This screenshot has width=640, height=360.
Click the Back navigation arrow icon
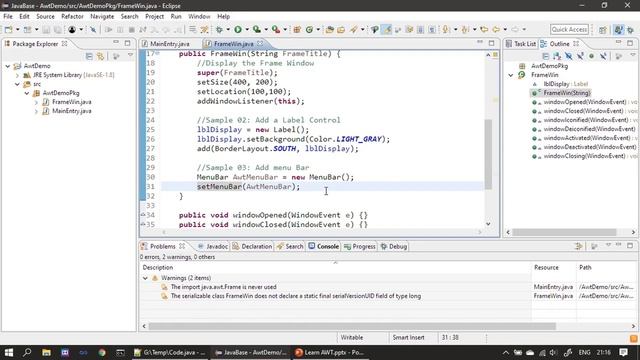(x=496, y=29)
